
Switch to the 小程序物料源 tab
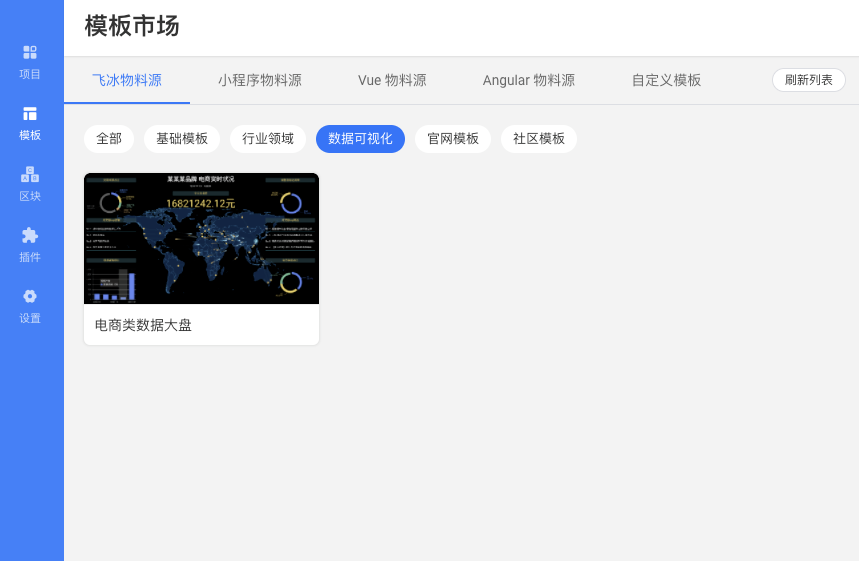pyautogui.click(x=260, y=81)
